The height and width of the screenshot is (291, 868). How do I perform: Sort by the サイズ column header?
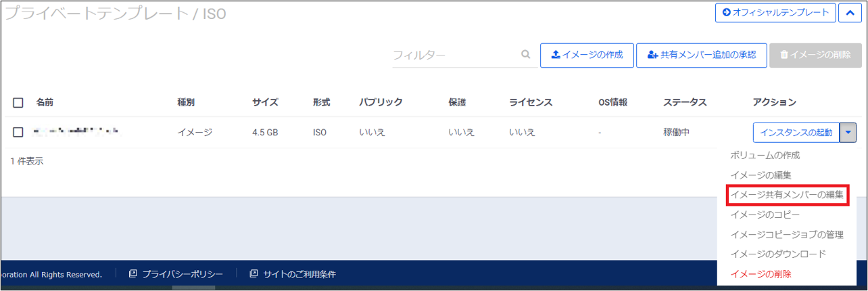point(266,102)
